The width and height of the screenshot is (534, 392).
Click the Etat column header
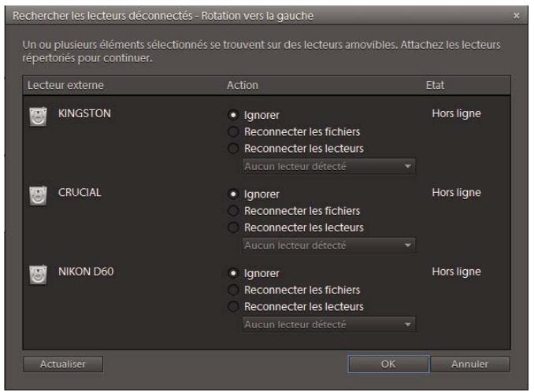tap(435, 85)
